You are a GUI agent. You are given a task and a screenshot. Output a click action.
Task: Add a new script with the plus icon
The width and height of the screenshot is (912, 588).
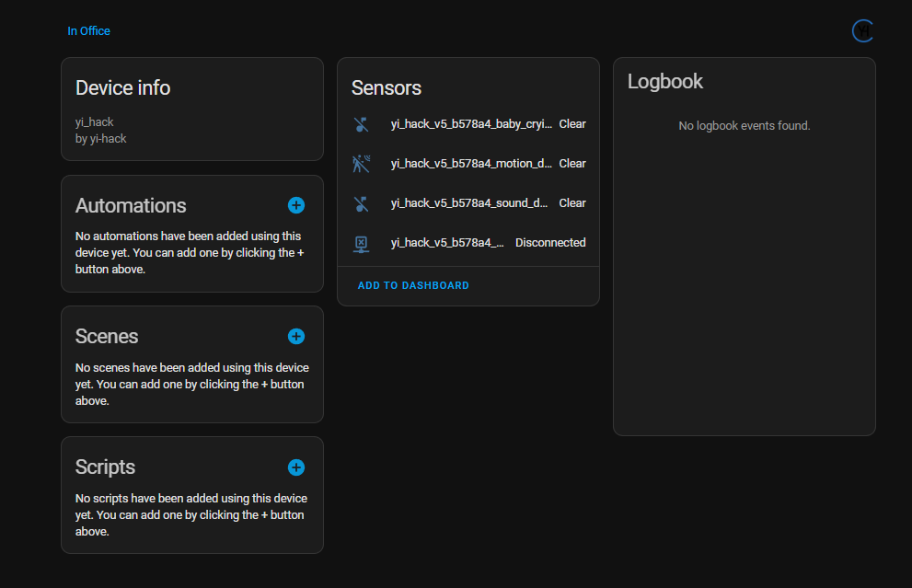[295, 467]
